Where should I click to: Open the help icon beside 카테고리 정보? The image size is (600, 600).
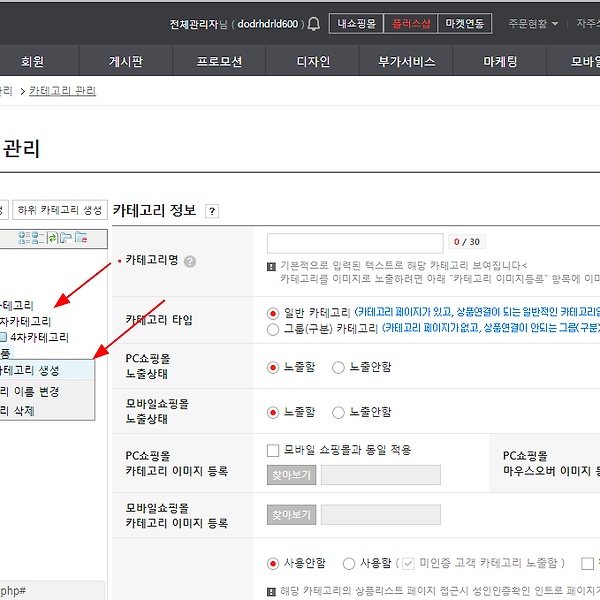tap(212, 211)
